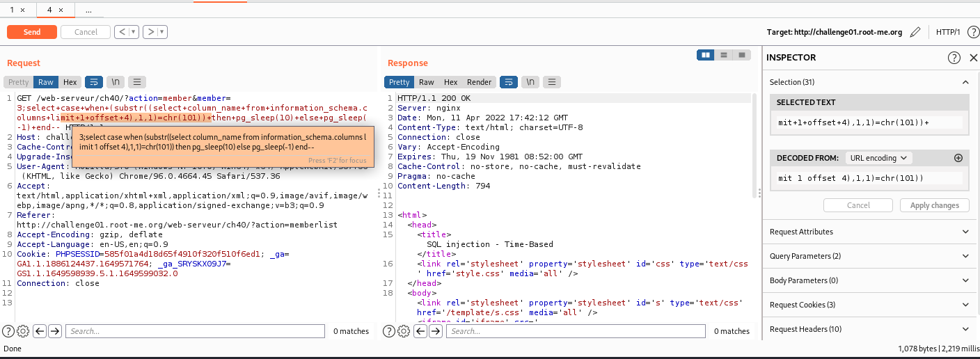Screen dimensions: 980x359
Task: Collapse Selection (31) section
Action: pos(965,82)
